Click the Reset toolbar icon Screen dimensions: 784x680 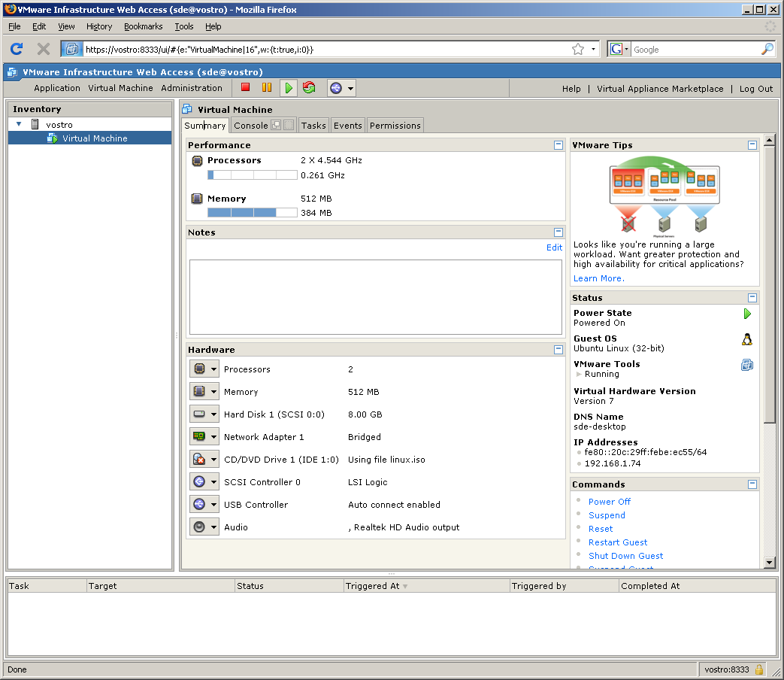pyautogui.click(x=309, y=87)
